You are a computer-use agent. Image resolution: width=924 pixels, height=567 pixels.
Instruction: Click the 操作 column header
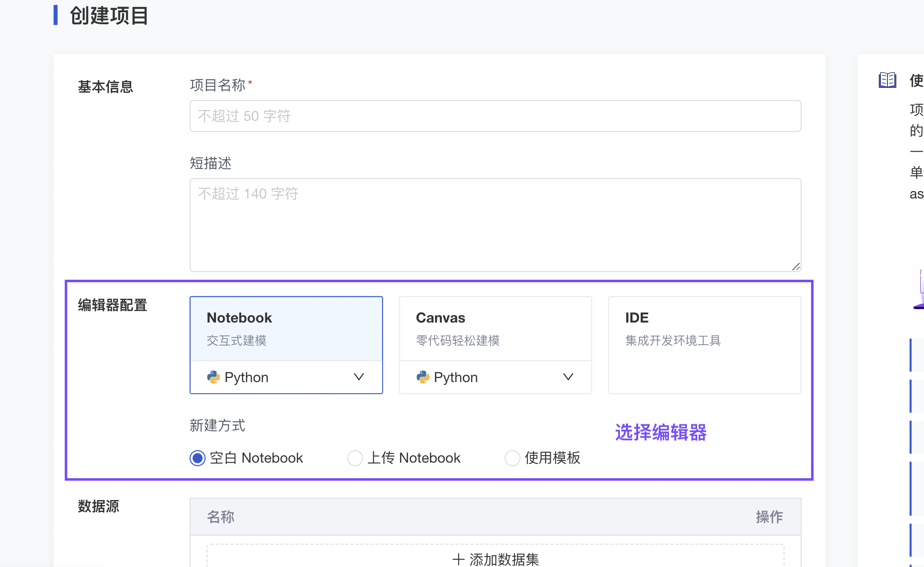point(769,516)
